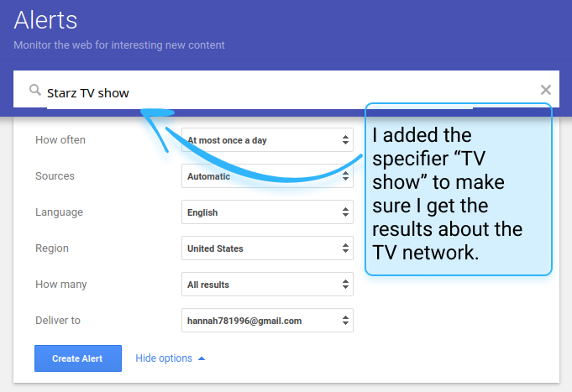Click the 'Region' label
Screen dimensions: 572x392
[52, 248]
